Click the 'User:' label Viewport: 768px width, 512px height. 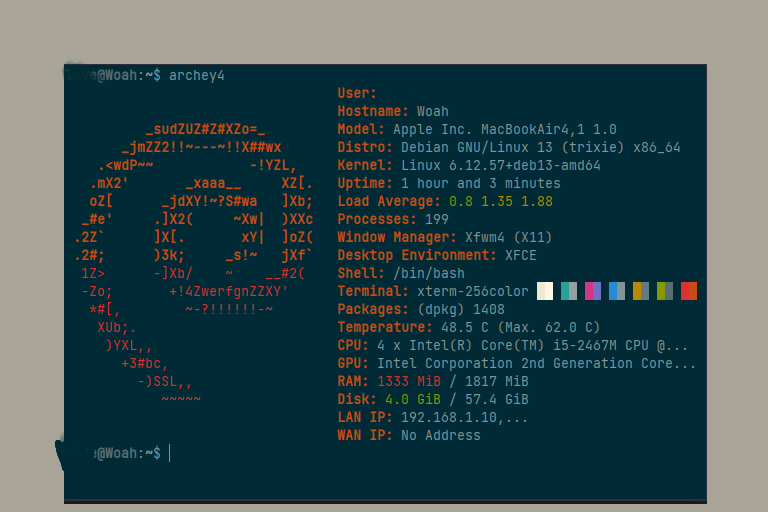(x=357, y=93)
